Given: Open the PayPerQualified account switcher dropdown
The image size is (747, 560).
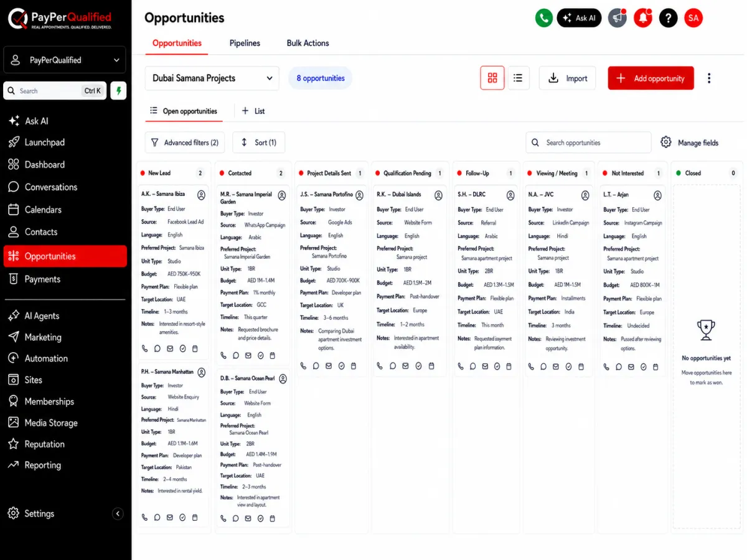Looking at the screenshot, I should [x=65, y=60].
